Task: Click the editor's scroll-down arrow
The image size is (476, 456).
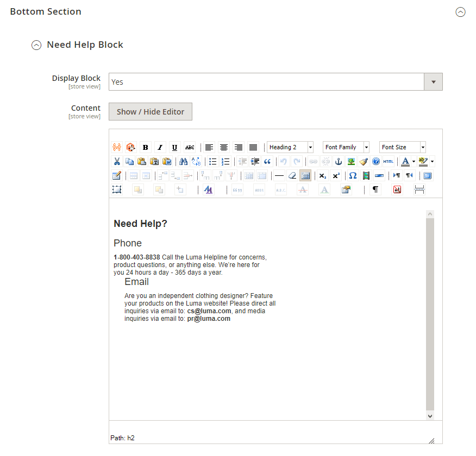Action: pyautogui.click(x=430, y=416)
